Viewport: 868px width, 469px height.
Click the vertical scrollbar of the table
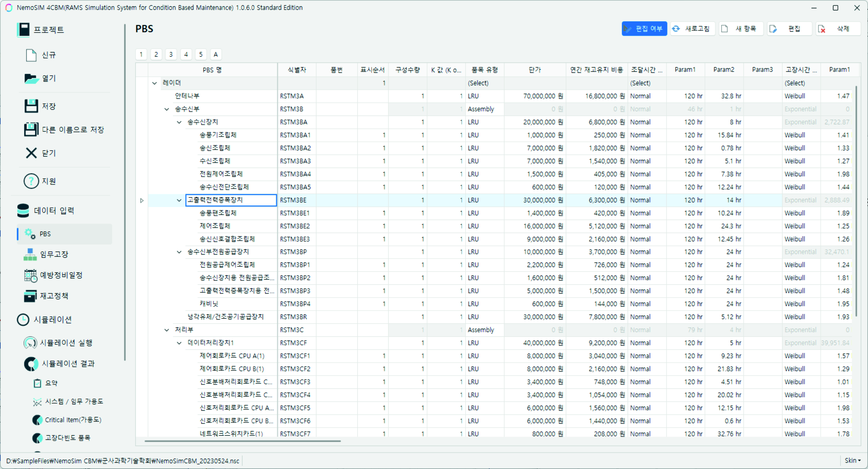click(856, 201)
